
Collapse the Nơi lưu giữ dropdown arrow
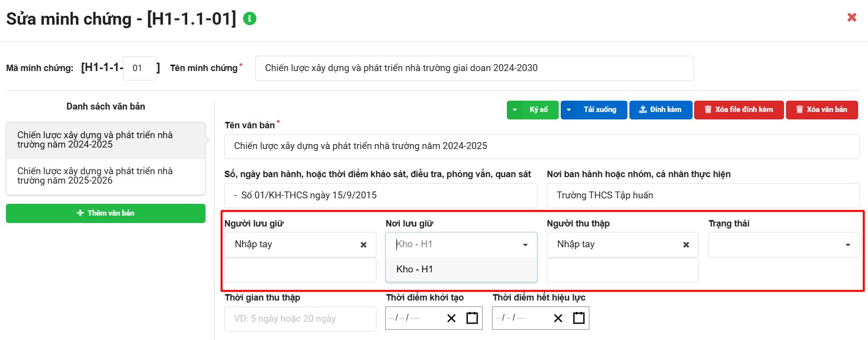pyautogui.click(x=525, y=245)
